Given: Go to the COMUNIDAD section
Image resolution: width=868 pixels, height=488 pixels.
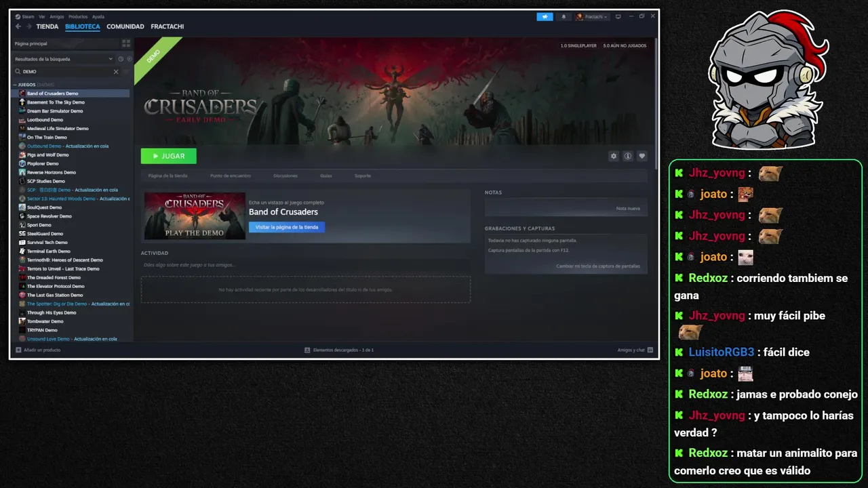Looking at the screenshot, I should click(125, 26).
